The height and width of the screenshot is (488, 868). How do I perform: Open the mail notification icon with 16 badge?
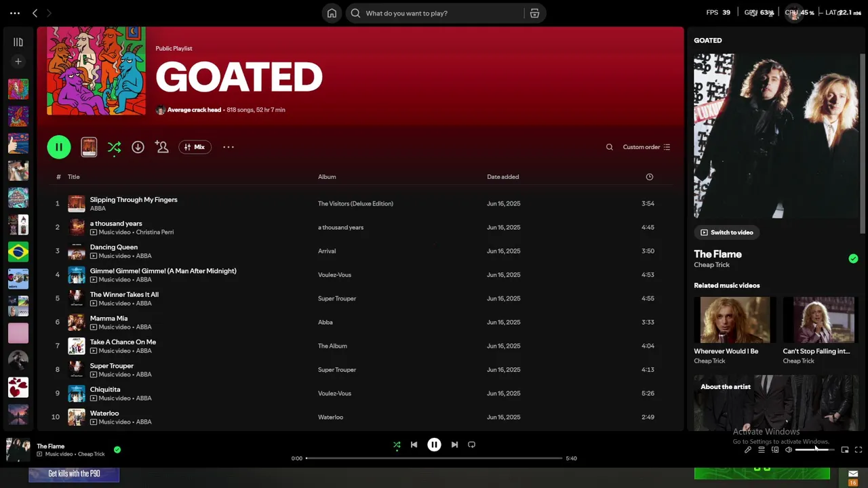[853, 477]
